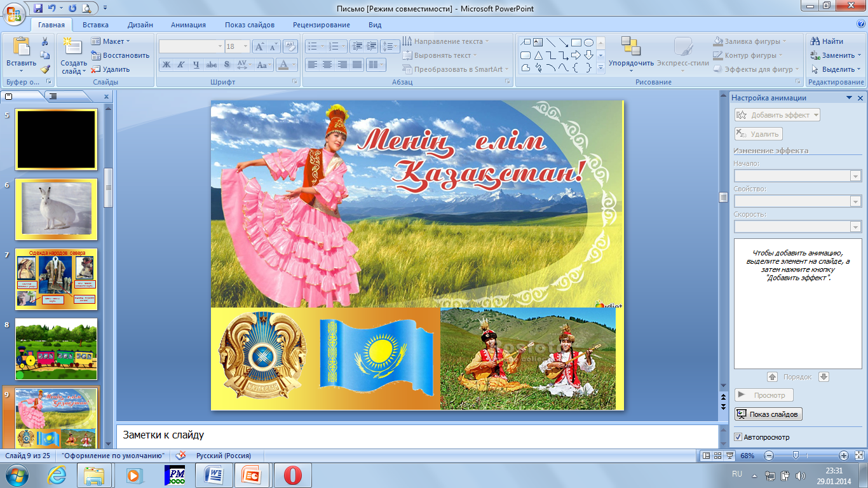The image size is (868, 488).
Task: Clear all formatting using the eraser icon
Action: click(x=290, y=46)
